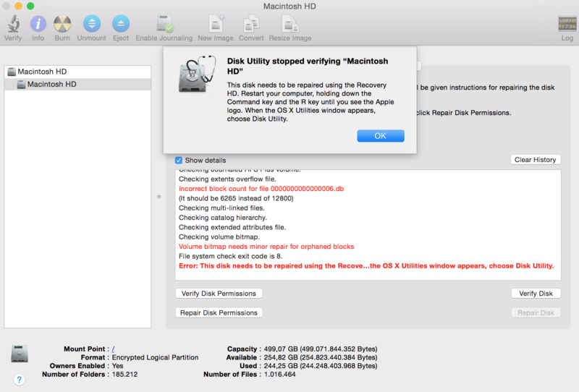Viewport: 579px width, 392px height.
Task: Click Number of Files value 1.016.464
Action: coord(279,375)
